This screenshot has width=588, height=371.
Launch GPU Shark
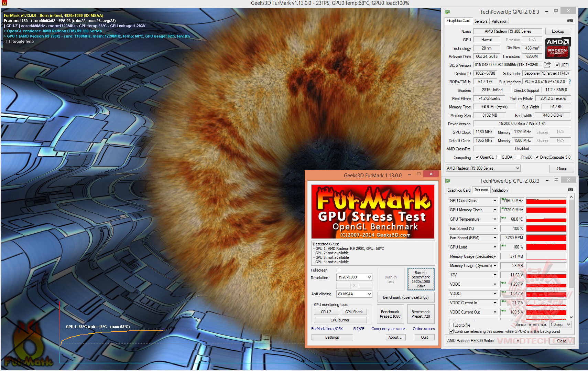click(x=354, y=312)
